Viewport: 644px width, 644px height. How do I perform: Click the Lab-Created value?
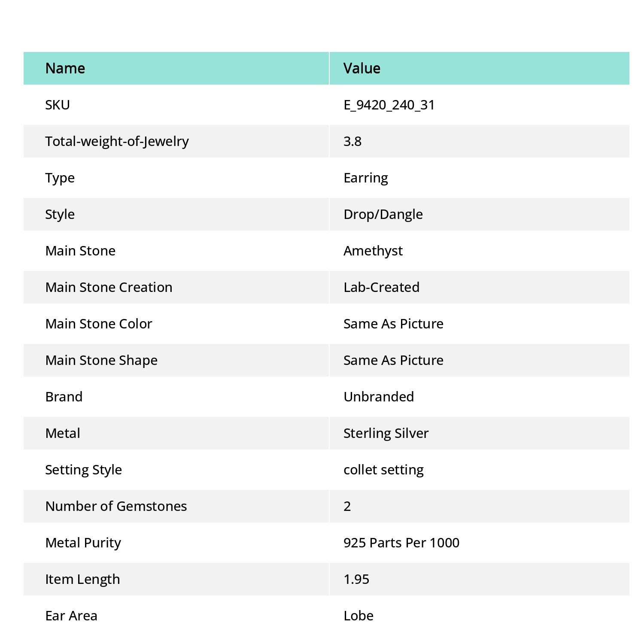(382, 287)
